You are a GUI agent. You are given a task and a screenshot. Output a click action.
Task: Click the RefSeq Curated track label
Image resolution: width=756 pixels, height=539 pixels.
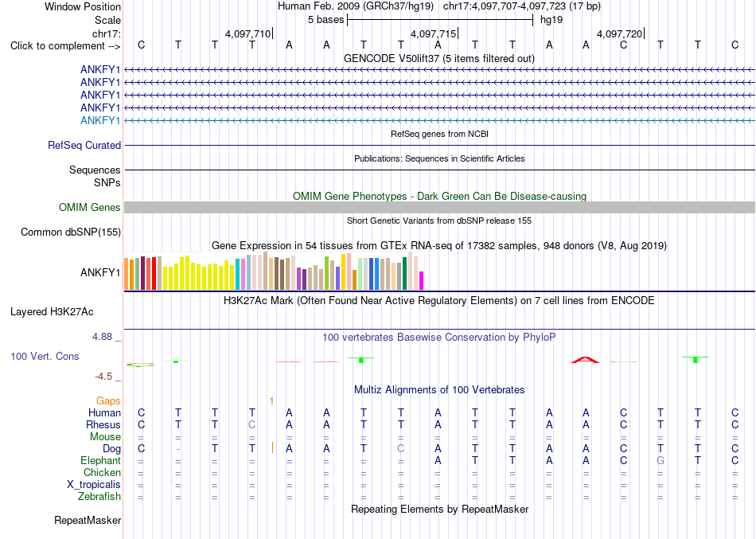coord(84,145)
